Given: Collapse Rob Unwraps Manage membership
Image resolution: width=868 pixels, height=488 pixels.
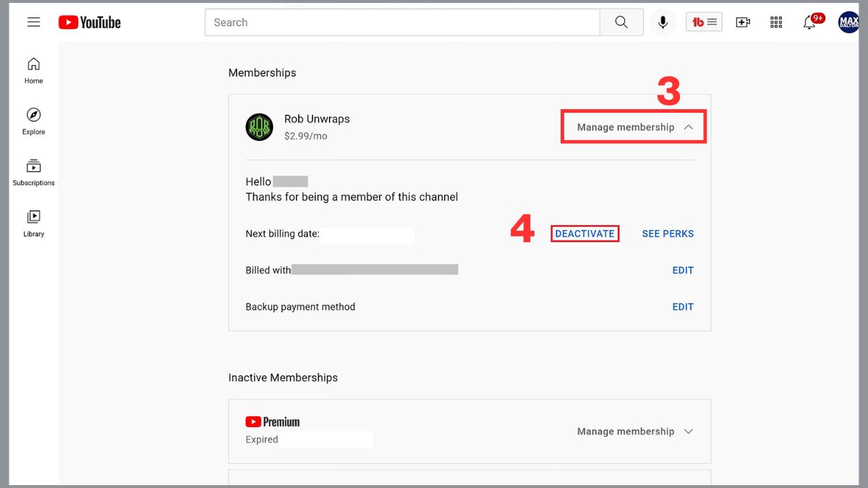Looking at the screenshot, I should click(x=634, y=127).
